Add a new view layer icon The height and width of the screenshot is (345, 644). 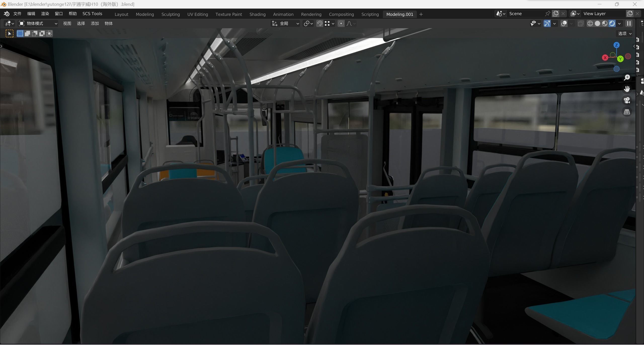coord(630,14)
